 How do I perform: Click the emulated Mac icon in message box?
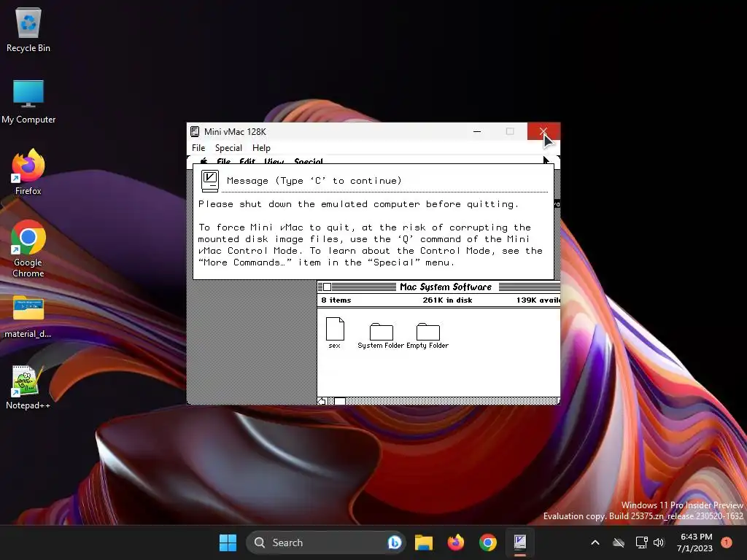point(209,181)
